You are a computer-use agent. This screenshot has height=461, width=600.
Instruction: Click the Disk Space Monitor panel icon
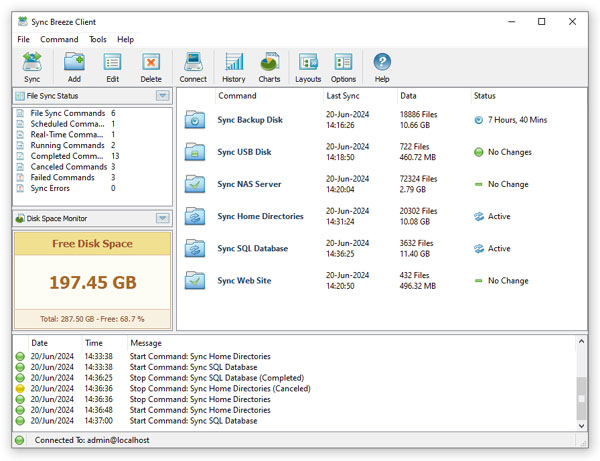pyautogui.click(x=20, y=218)
